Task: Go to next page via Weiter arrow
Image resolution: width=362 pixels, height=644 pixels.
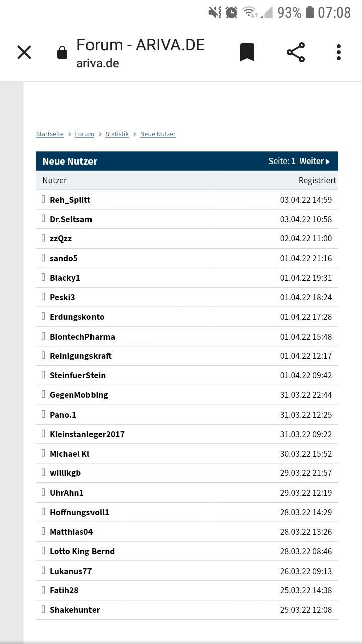Action: (x=315, y=161)
